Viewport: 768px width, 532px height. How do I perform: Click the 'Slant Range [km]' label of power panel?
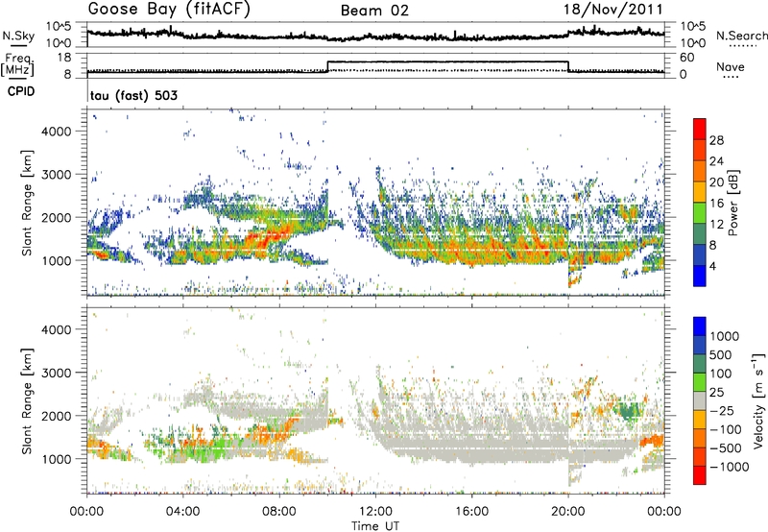coord(27,203)
